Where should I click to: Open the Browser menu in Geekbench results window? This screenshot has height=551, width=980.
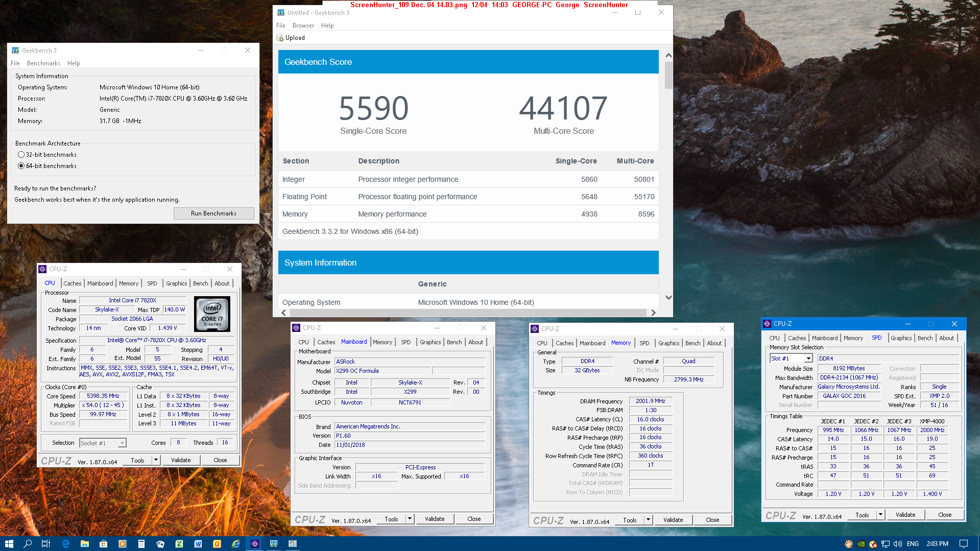303,26
